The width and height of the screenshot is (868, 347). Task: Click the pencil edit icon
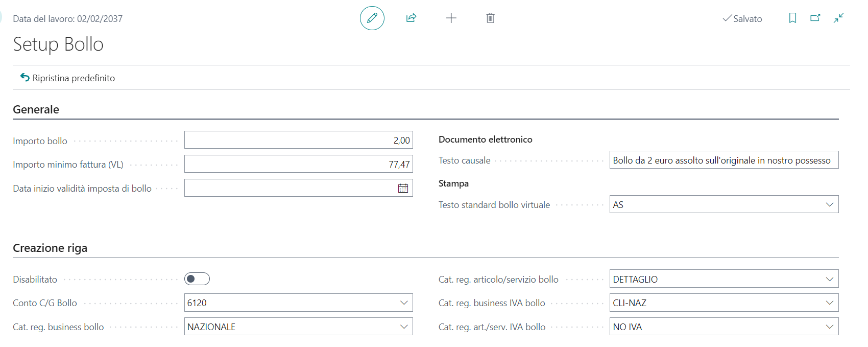coord(372,18)
